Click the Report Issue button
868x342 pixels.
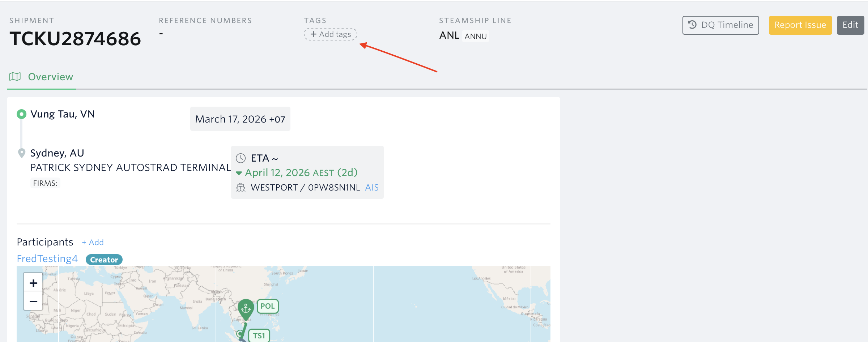pyautogui.click(x=800, y=25)
